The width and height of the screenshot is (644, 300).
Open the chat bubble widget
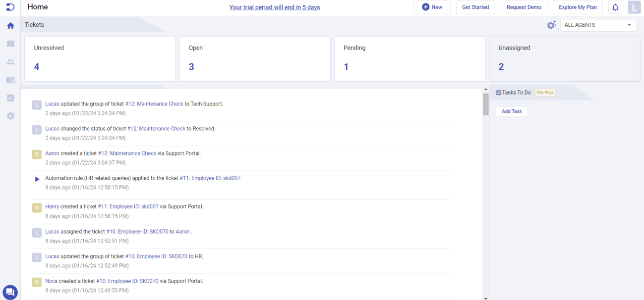coord(10,292)
